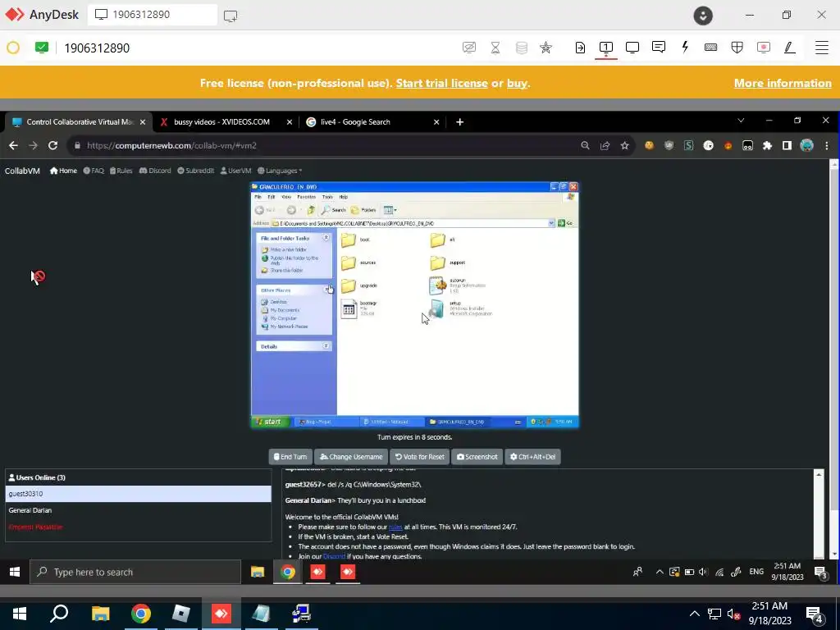Send Ctrl+Alt+Del to the VM
This screenshot has width=840, height=630.
(x=532, y=456)
